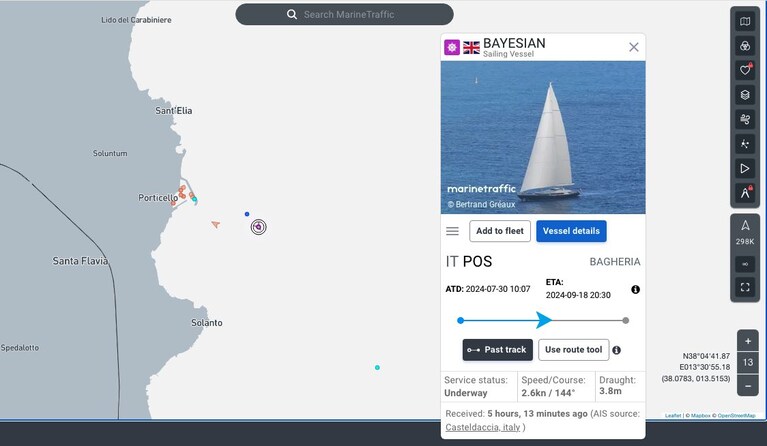Close the BAYESIAN vessel panel
Viewport: 767px width, 446px height.
tap(633, 47)
